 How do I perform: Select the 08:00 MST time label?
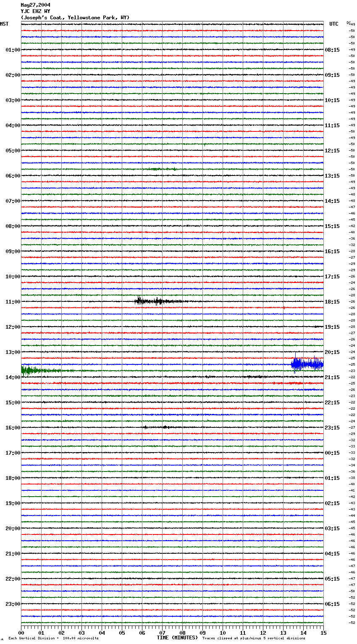[x=13, y=226]
